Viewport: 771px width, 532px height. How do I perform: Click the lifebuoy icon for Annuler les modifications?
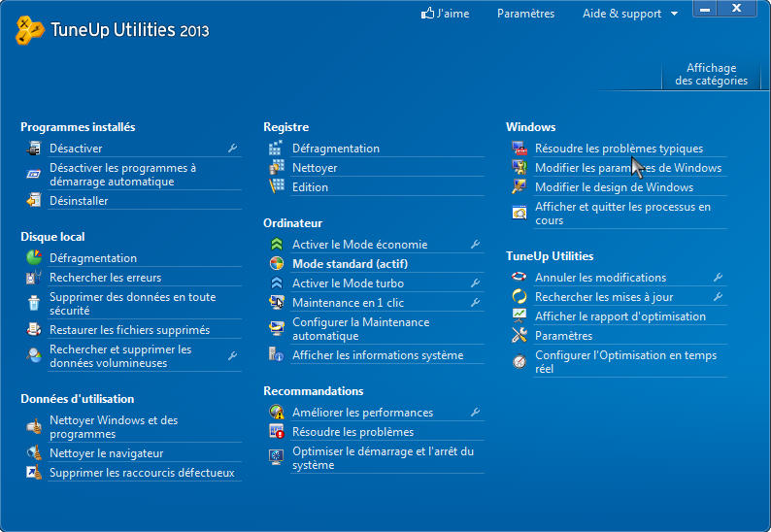pos(520,277)
